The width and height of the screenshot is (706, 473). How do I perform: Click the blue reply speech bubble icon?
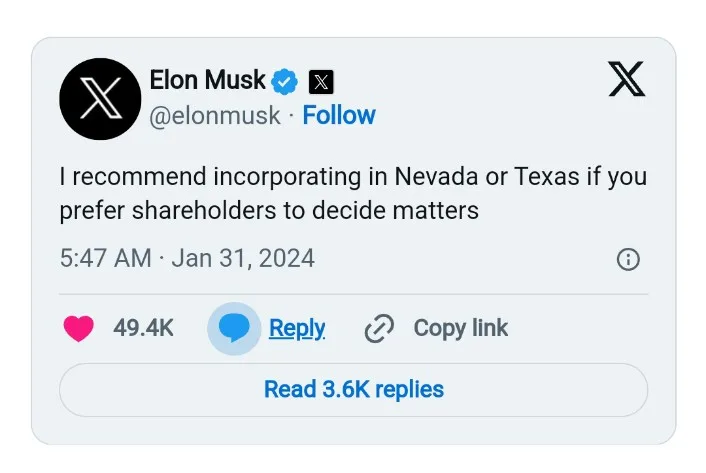pos(233,328)
